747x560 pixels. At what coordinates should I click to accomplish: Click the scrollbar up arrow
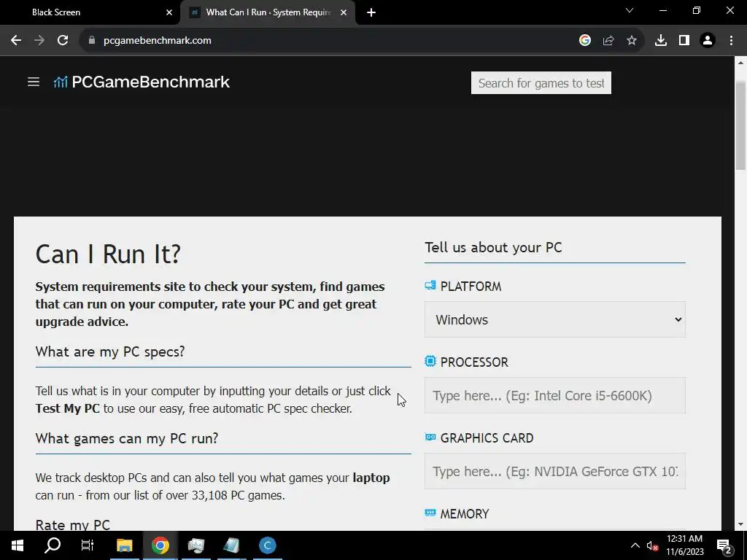(x=740, y=63)
